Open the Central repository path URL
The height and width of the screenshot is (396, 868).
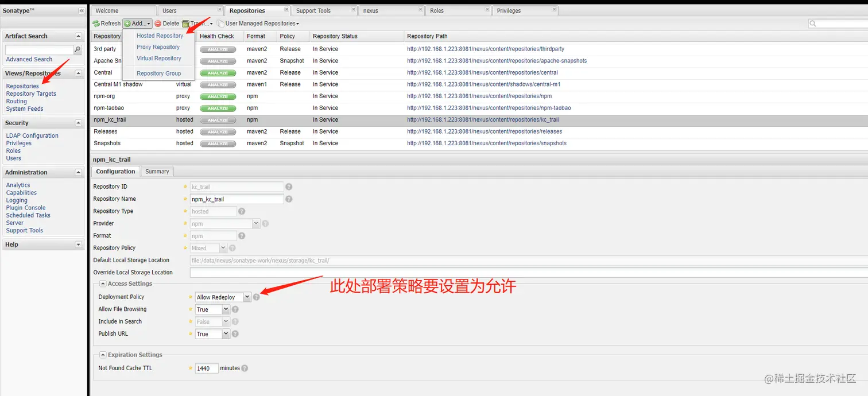(x=482, y=73)
